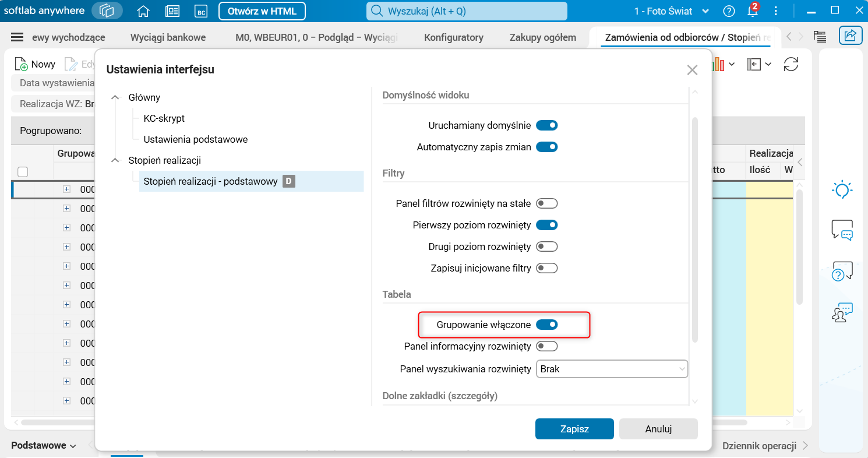Click the Wyszukaj search field

tap(466, 11)
